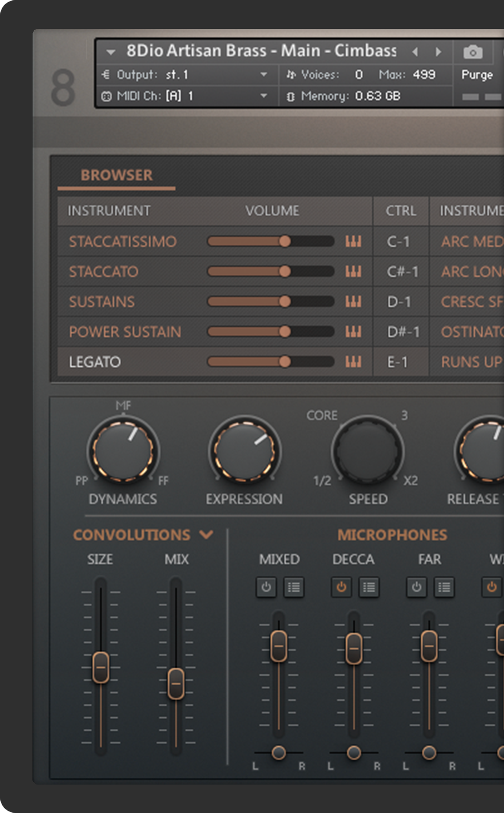Open the Output st. 1 dropdown
This screenshot has width=504, height=813.
coord(263,75)
